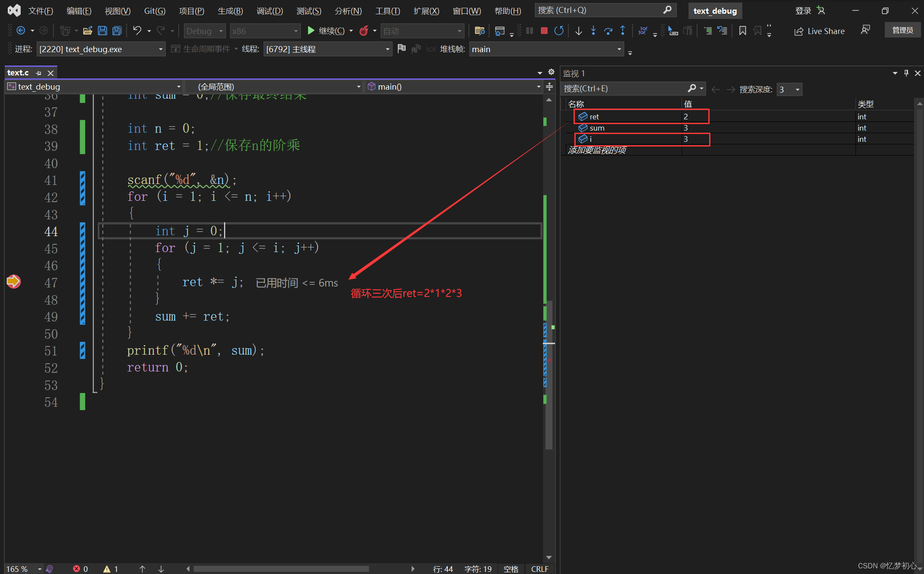The height and width of the screenshot is (574, 924).
Task: Pin the text.c tab
Action: click(x=39, y=73)
